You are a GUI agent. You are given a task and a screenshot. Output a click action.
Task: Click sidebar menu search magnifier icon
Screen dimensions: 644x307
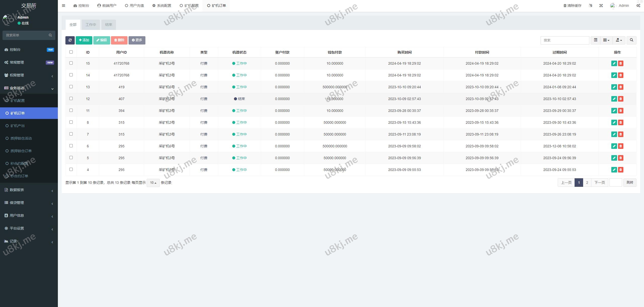50,35
